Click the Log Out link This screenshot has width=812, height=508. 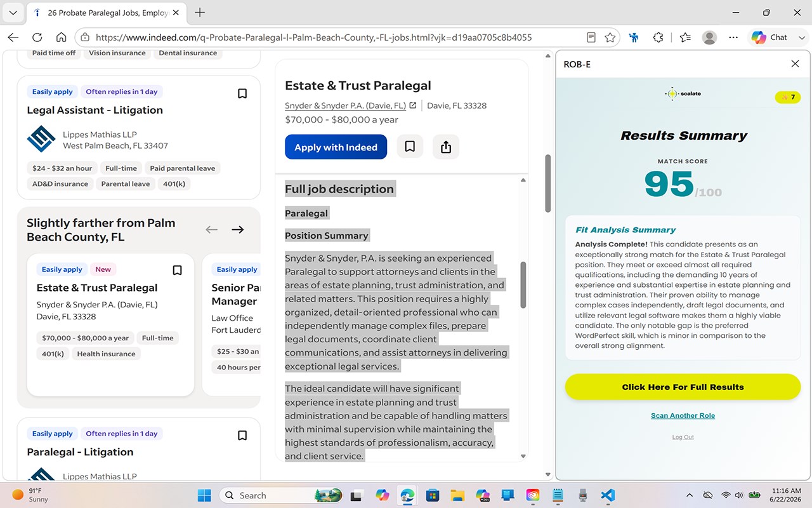pos(683,437)
